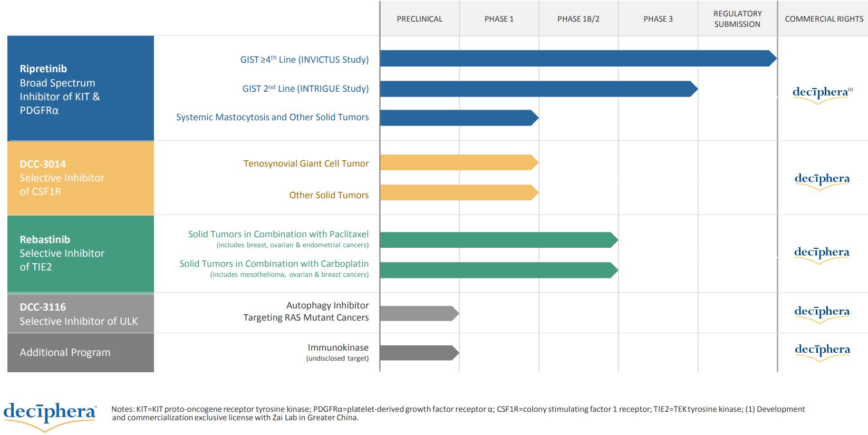The image size is (868, 435).
Task: Click the PHASE 3 column header
Action: tap(658, 19)
